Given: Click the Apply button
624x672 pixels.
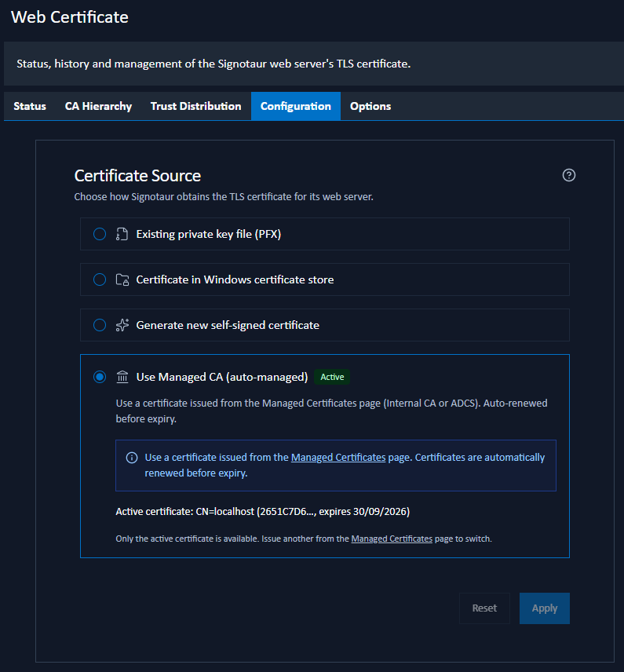Looking at the screenshot, I should click(544, 608).
